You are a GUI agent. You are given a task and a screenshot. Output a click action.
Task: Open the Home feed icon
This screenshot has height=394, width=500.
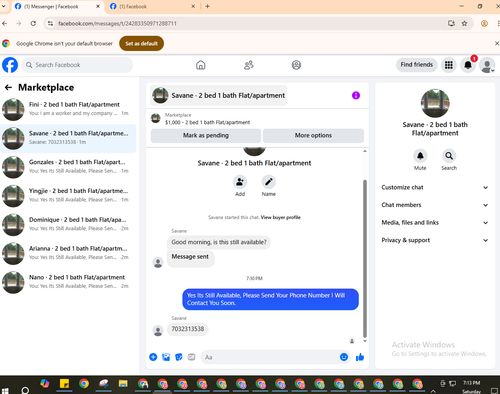click(x=201, y=65)
